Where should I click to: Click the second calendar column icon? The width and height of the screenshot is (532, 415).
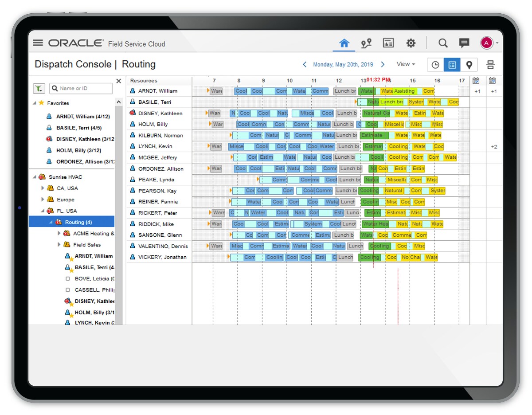pyautogui.click(x=492, y=81)
